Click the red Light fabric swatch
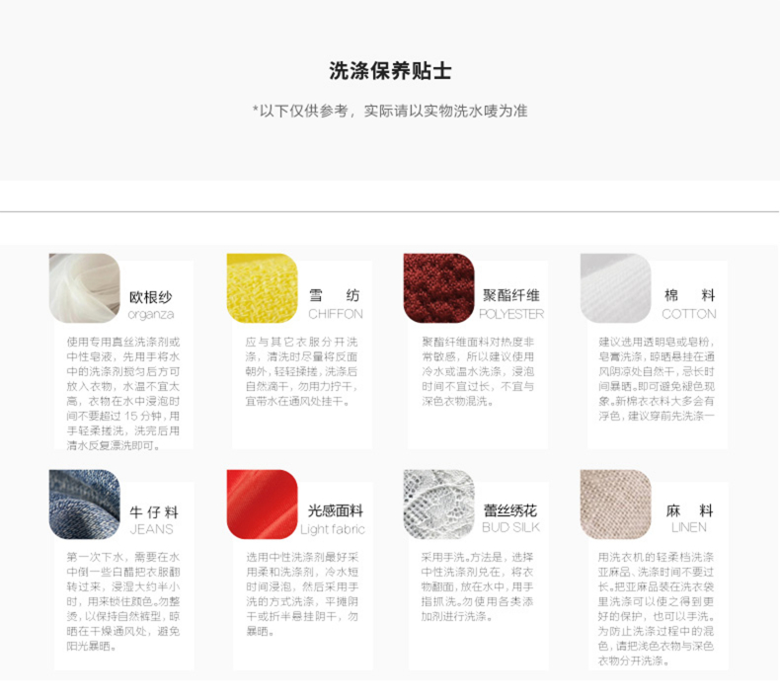Screen dimensions: 780x700 click(263, 505)
